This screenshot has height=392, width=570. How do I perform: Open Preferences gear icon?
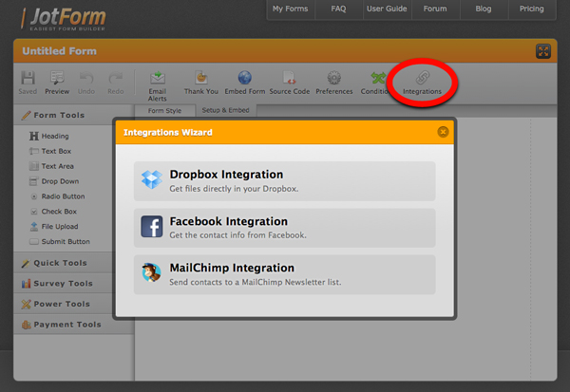click(334, 78)
